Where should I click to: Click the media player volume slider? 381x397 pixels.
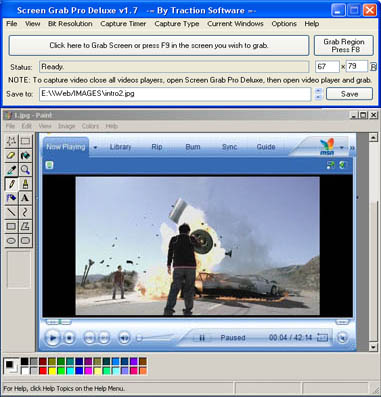154,338
